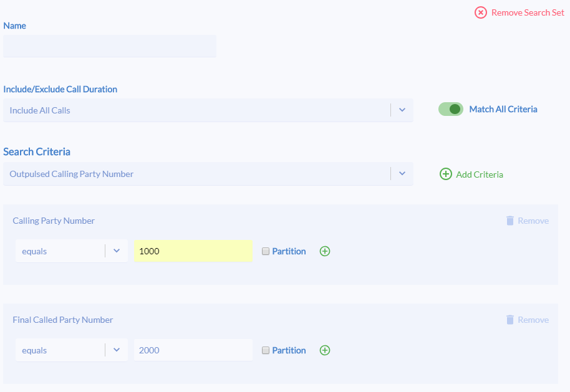Viewport: 570px width, 392px height.
Task: Click trash icon for Calling Party Number
Action: 510,221
